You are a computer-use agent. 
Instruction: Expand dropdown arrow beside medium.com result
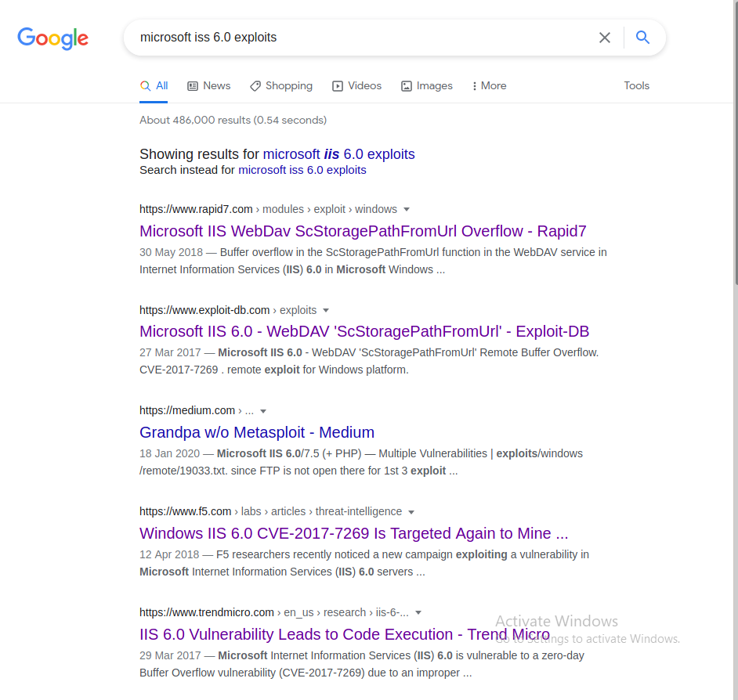pos(263,411)
